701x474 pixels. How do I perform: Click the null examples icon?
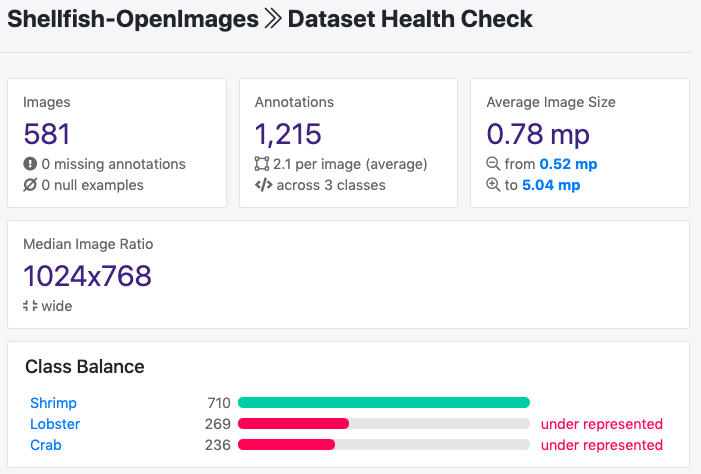coord(30,185)
